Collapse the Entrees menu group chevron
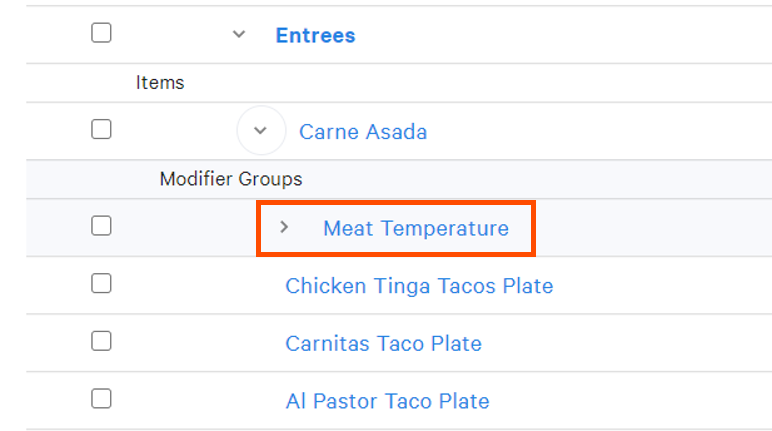The height and width of the screenshot is (431, 772). point(238,34)
